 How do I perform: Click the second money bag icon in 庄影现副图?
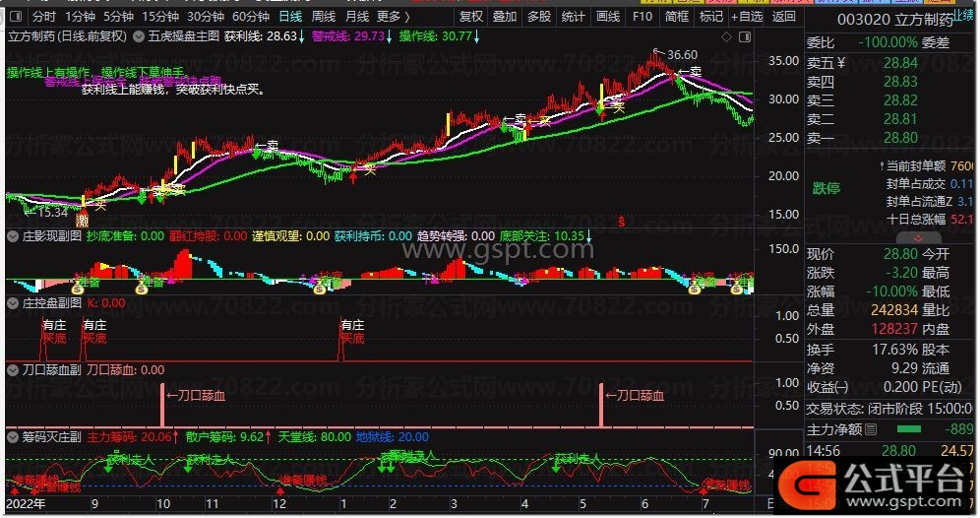(142, 289)
